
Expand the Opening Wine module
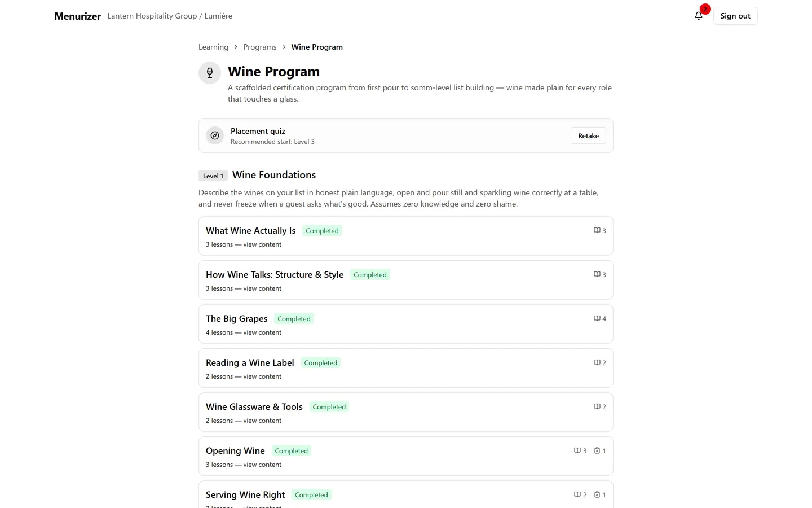(x=406, y=456)
